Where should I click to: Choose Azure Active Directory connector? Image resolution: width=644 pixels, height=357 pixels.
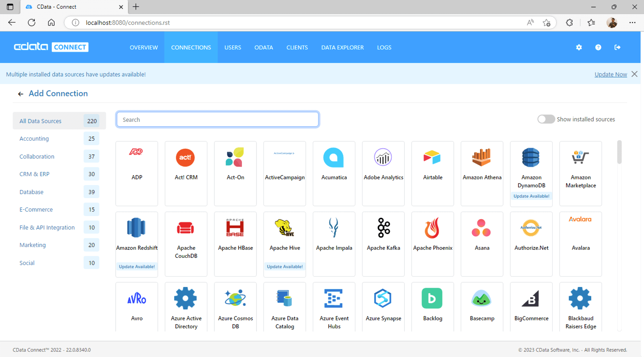pyautogui.click(x=186, y=307)
